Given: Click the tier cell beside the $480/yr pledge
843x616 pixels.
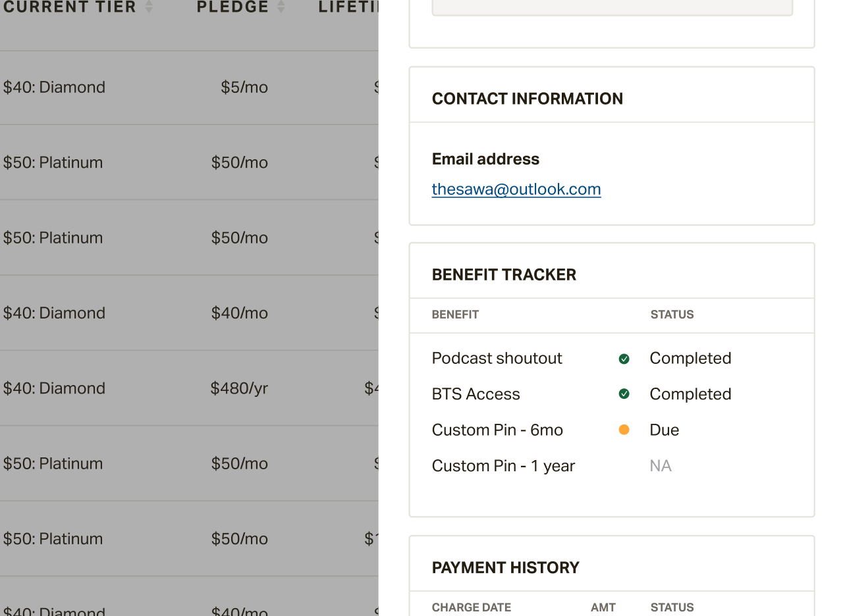Looking at the screenshot, I should tap(54, 388).
